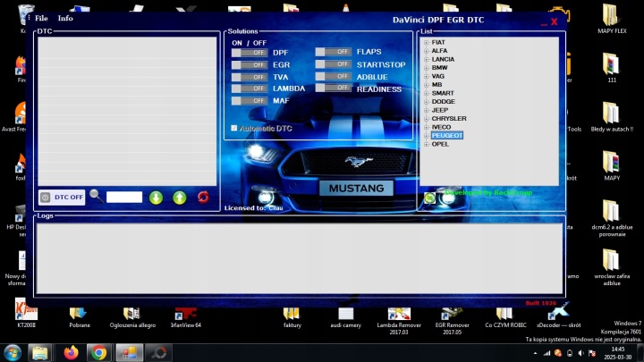Toggle the ADBLUE switch on

(333, 77)
